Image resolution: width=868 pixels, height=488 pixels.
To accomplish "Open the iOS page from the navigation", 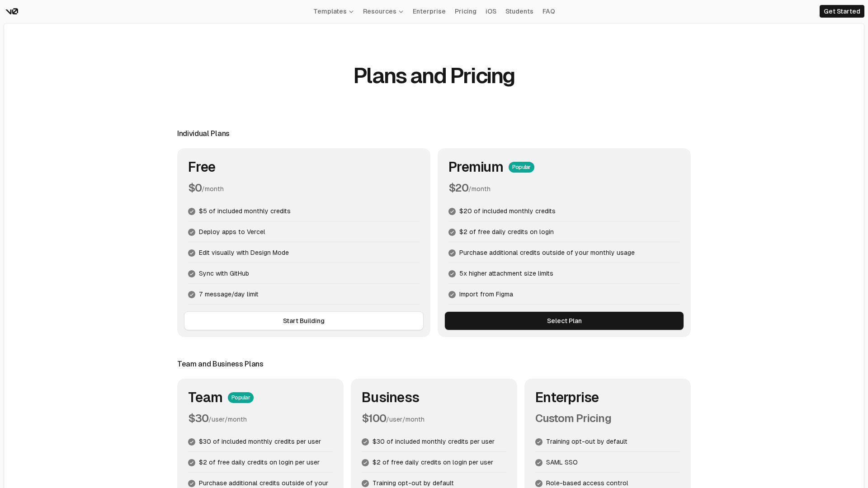I will click(491, 11).
